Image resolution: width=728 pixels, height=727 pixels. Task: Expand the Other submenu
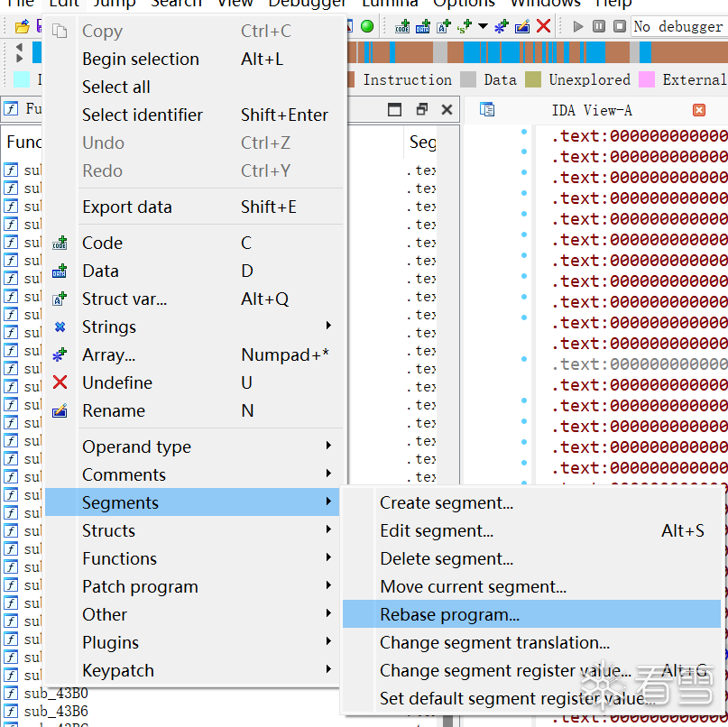pyautogui.click(x=194, y=614)
